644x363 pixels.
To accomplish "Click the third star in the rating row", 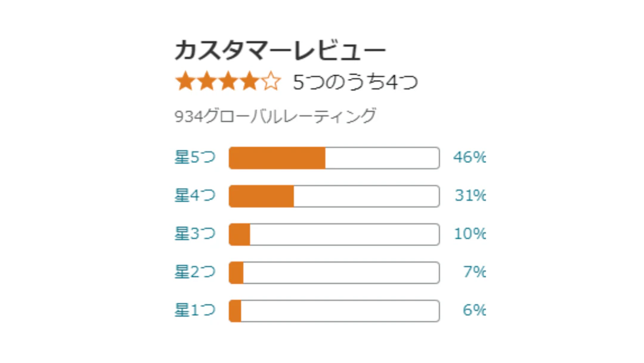I will click(x=227, y=81).
